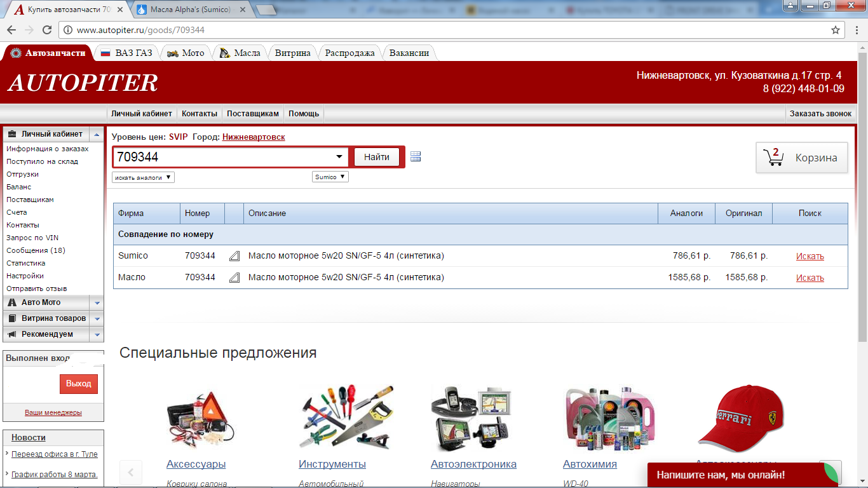Click the Инструменты tools image
Viewport: 868px width, 488px height.
346,417
